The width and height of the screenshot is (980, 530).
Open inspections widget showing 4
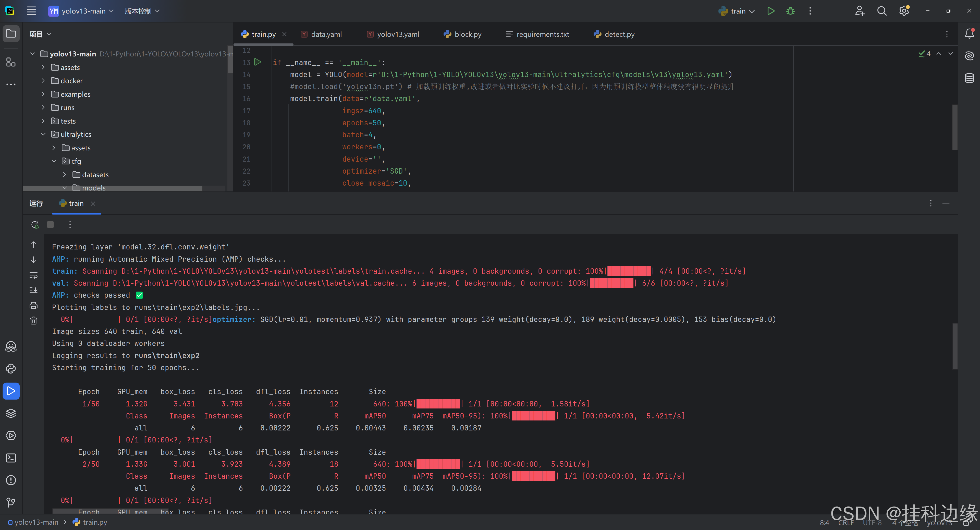[x=924, y=54]
